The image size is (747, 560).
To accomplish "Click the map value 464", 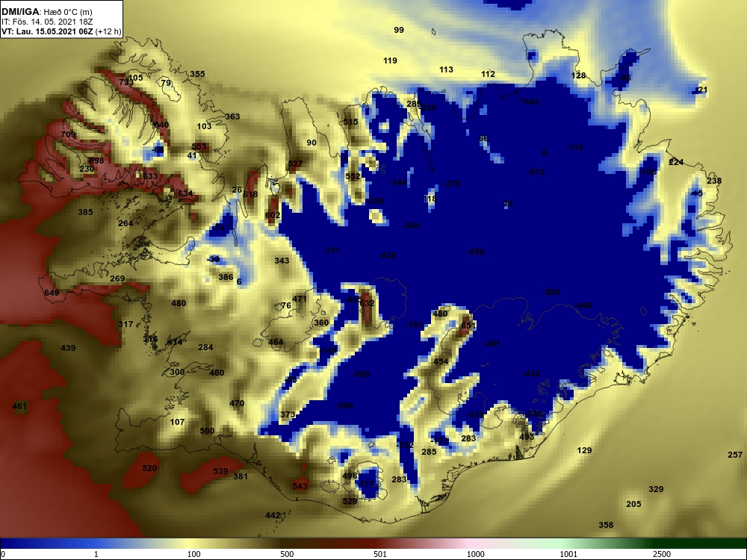I will point(276,342).
